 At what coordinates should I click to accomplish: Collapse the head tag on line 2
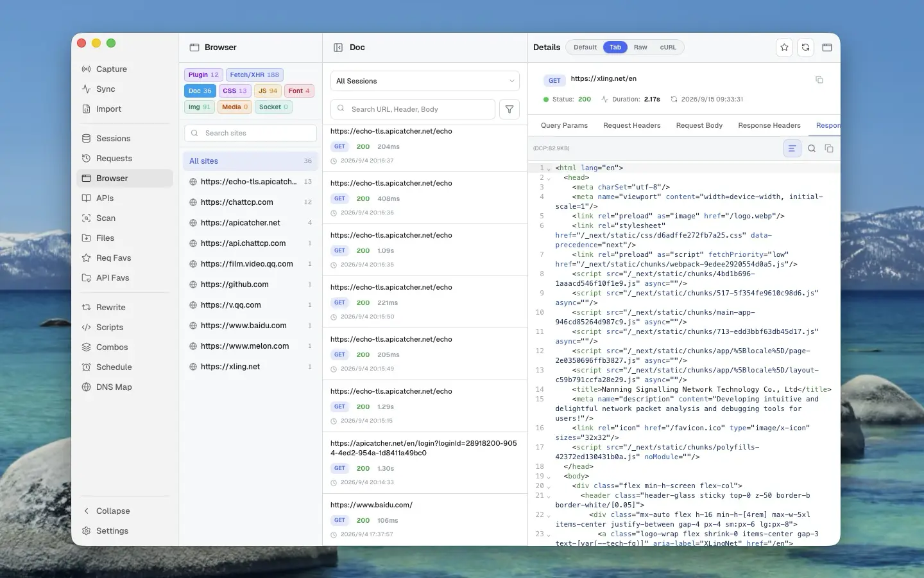tap(549, 178)
